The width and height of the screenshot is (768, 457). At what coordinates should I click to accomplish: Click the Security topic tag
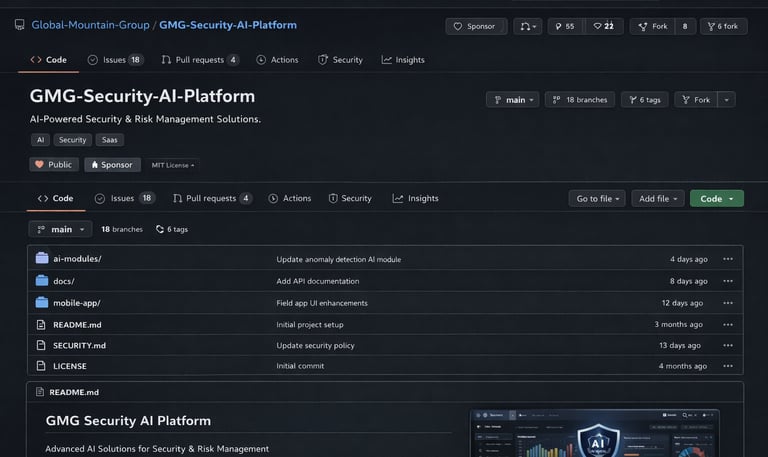tap(72, 140)
